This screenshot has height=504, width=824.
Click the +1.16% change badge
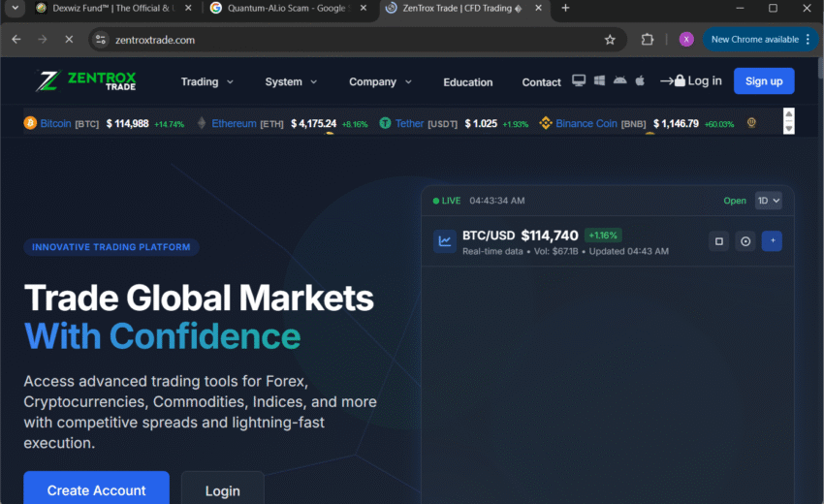603,236
